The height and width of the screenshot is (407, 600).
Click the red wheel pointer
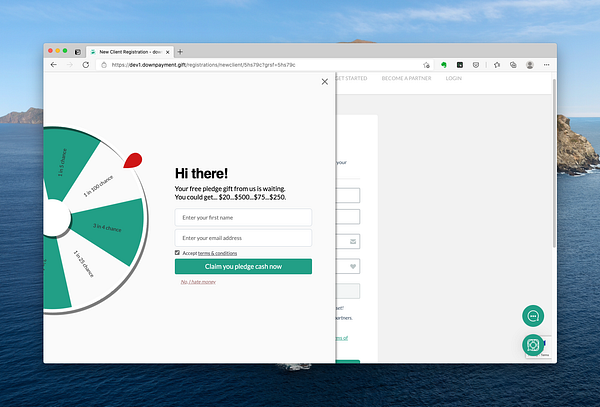point(133,160)
